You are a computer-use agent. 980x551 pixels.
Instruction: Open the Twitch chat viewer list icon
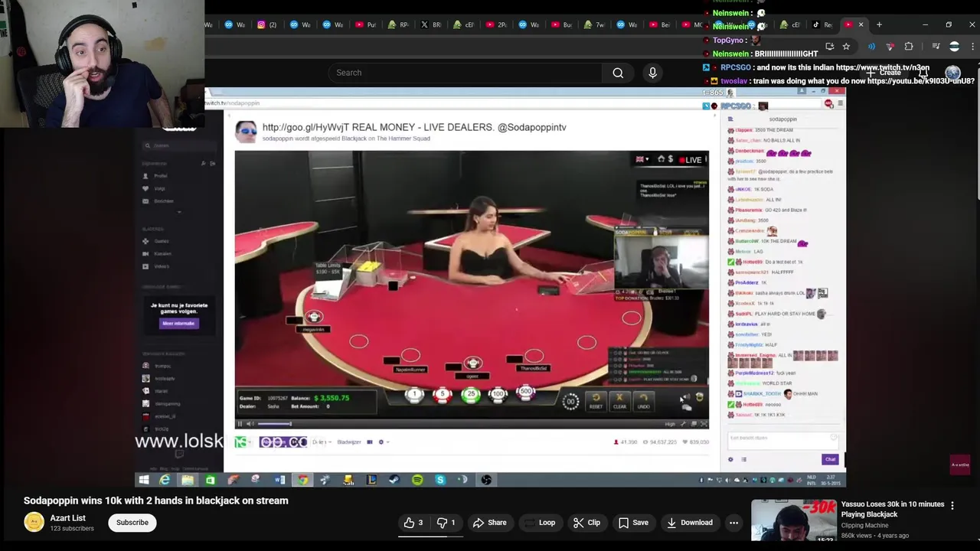(x=743, y=459)
